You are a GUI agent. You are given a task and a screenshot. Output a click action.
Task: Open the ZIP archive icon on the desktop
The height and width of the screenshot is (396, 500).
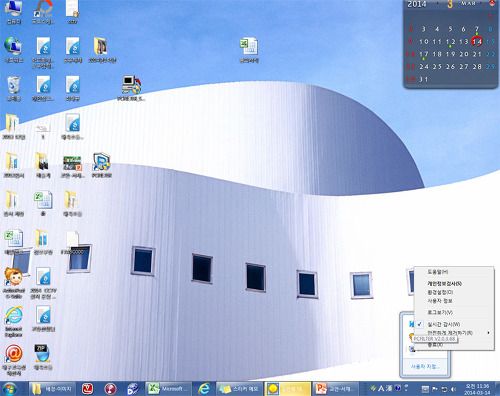tap(43, 357)
